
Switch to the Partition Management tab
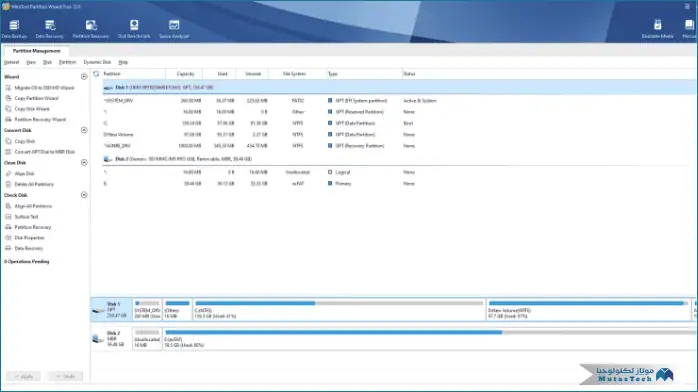(36, 51)
